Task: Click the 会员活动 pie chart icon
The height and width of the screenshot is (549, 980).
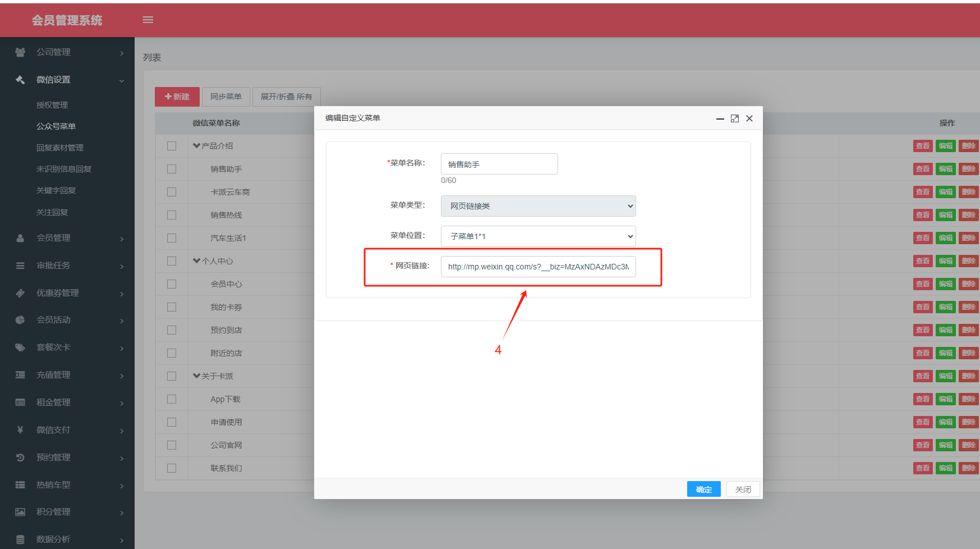Action: click(x=20, y=320)
